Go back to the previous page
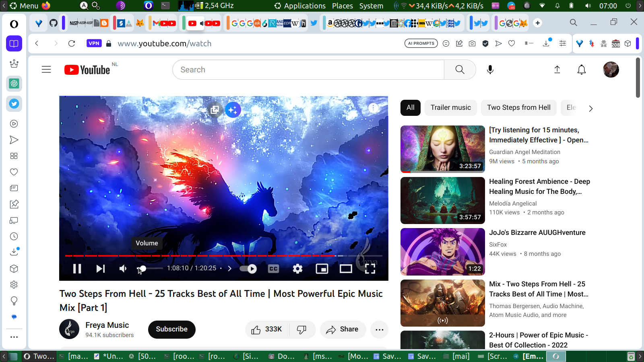Viewport: 644px width, 362px height. (37, 43)
